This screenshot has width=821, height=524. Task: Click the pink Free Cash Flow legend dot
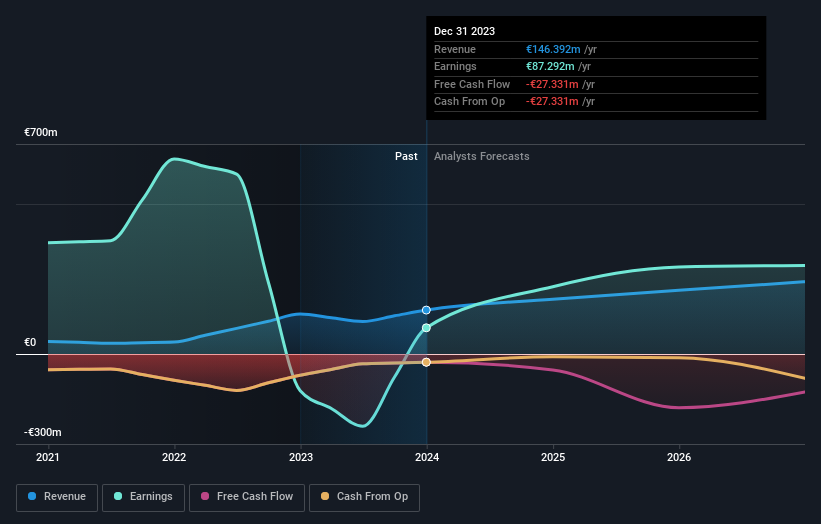[x=205, y=496]
